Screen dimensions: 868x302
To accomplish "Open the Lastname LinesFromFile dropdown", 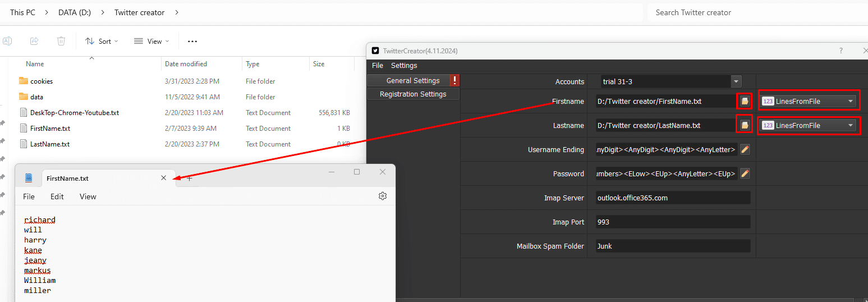I will click(808, 125).
